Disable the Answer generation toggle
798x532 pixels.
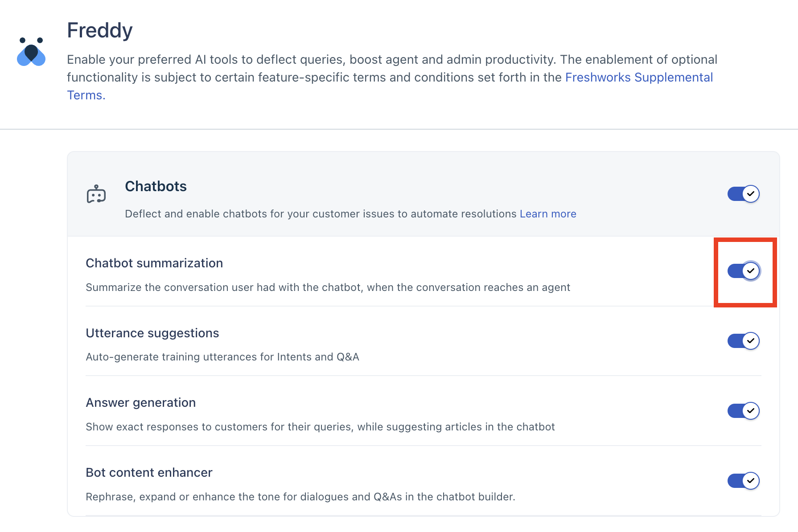[x=743, y=411]
